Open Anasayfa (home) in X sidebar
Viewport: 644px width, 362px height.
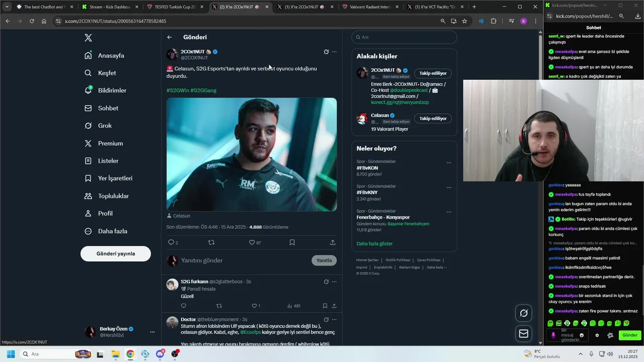[x=105, y=55]
